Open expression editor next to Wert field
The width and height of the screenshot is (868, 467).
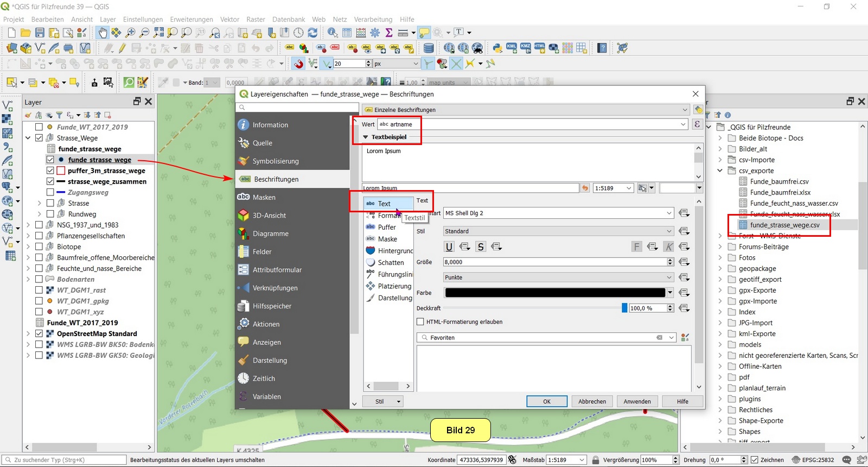pos(698,124)
